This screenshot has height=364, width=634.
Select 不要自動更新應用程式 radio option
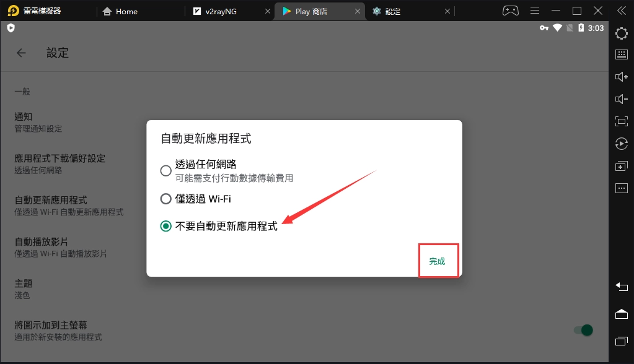point(165,226)
